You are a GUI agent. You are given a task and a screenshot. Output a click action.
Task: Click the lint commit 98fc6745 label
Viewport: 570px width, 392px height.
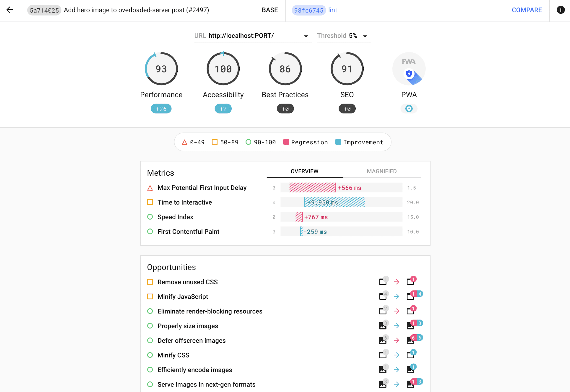click(309, 10)
